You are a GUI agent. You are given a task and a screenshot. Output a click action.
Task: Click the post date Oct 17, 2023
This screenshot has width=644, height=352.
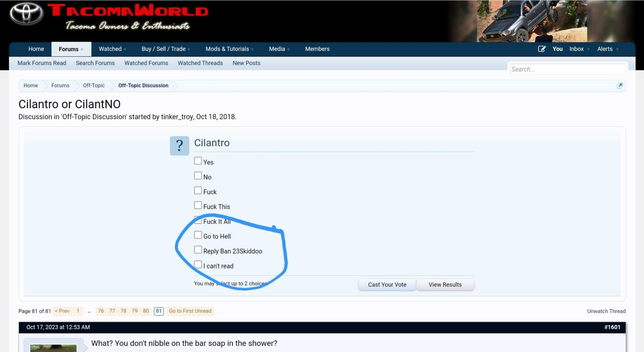(x=58, y=327)
